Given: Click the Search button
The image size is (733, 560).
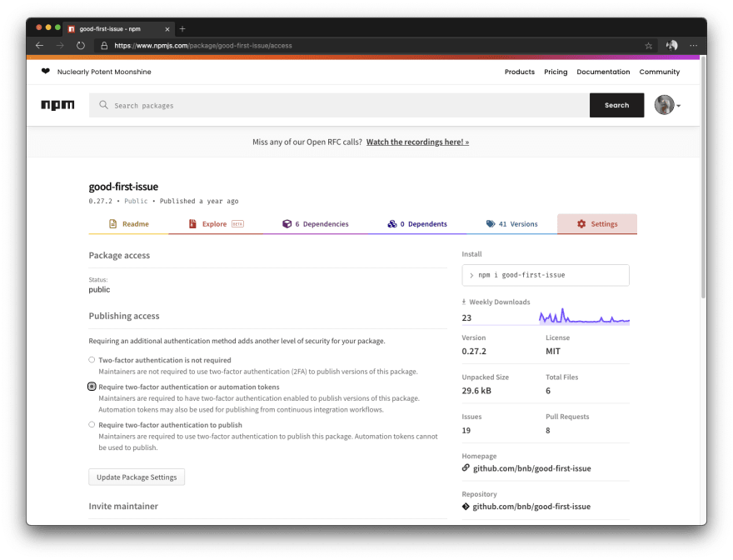Looking at the screenshot, I should pyautogui.click(x=616, y=105).
